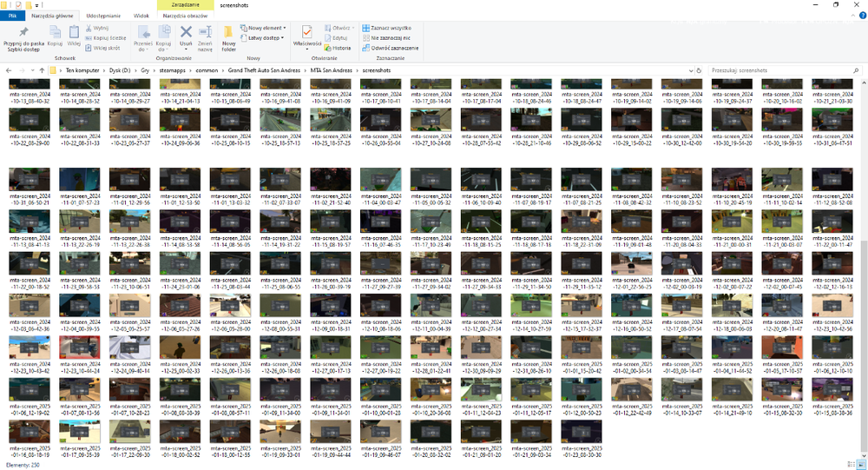Select thumbnail mta-screen_2024-12-25_00-02-33
The width and height of the screenshot is (868, 470).
coord(180,348)
